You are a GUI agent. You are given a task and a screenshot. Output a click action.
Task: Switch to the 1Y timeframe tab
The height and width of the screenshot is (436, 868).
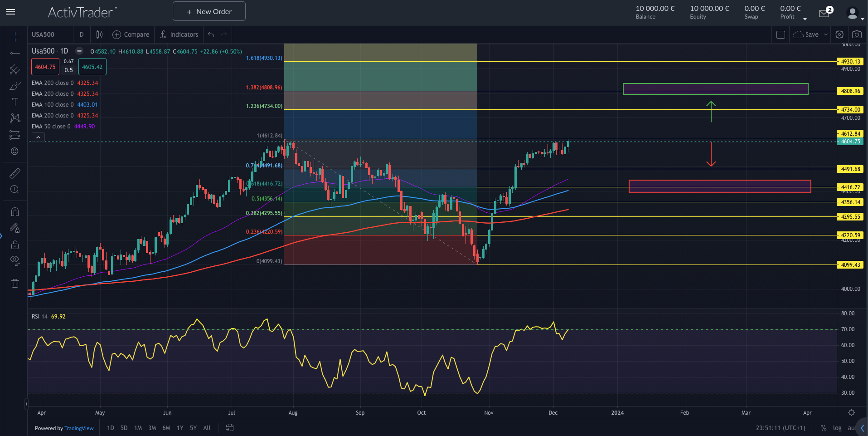point(179,428)
